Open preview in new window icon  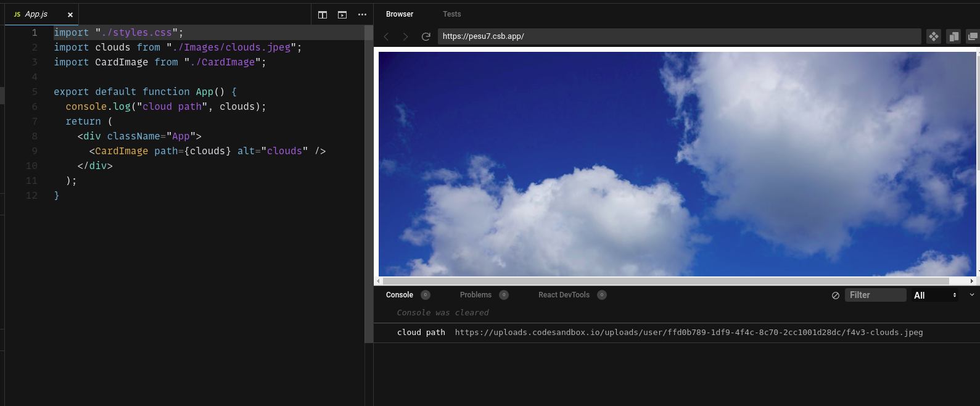click(973, 36)
